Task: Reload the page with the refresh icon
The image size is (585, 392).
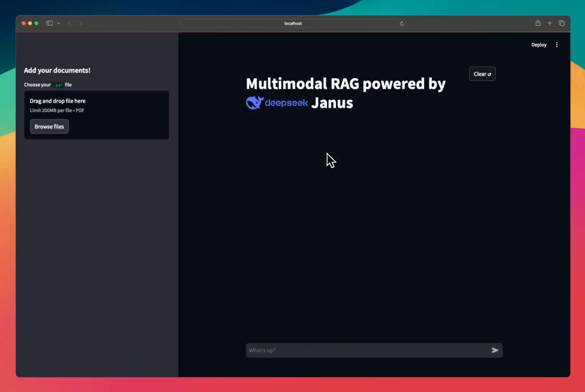Action: pos(401,23)
